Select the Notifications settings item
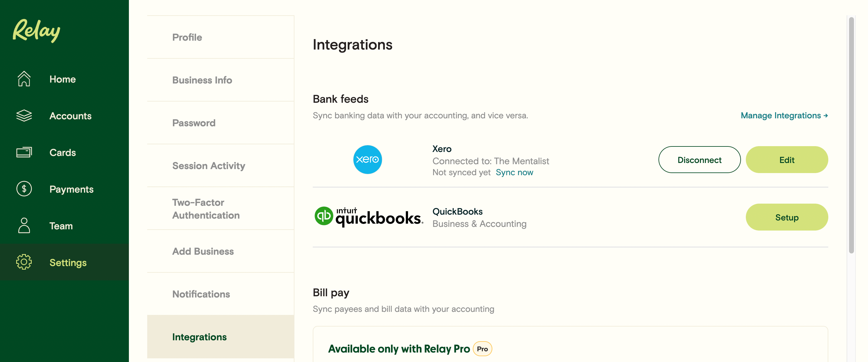 pyautogui.click(x=201, y=294)
